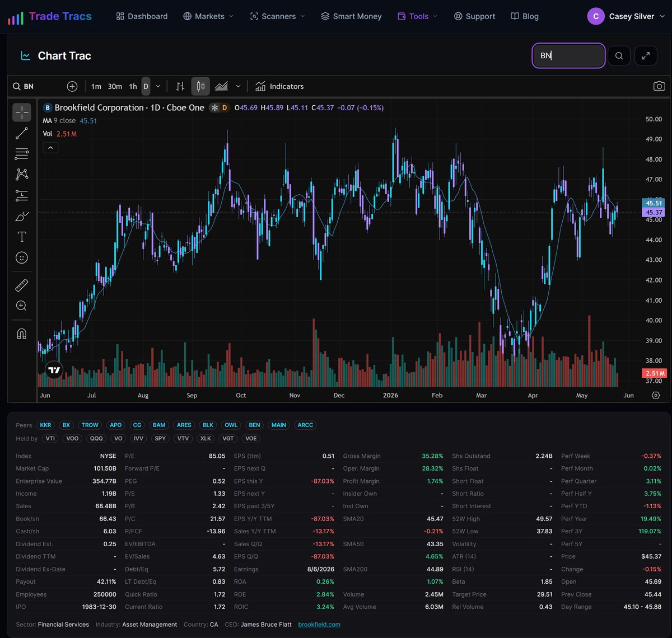This screenshot has height=638, width=672.
Task: Open peer ticker BX
Action: 66,425
